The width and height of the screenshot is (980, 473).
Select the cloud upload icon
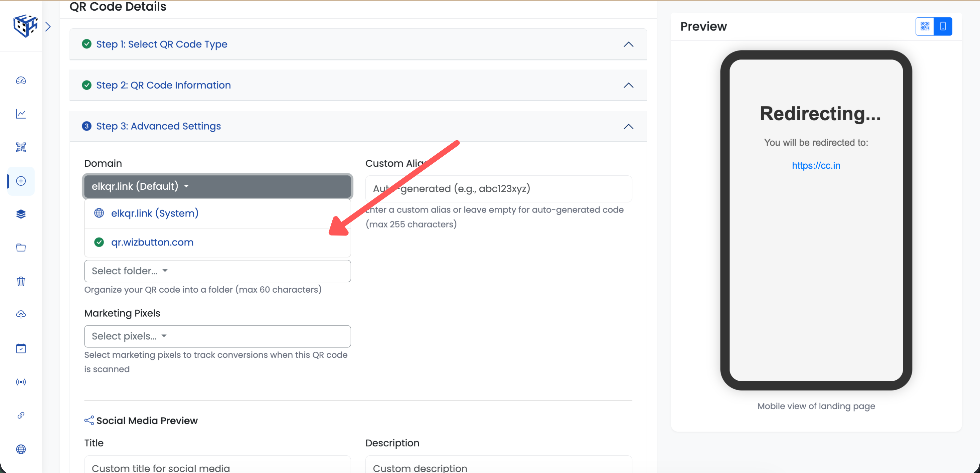21,315
